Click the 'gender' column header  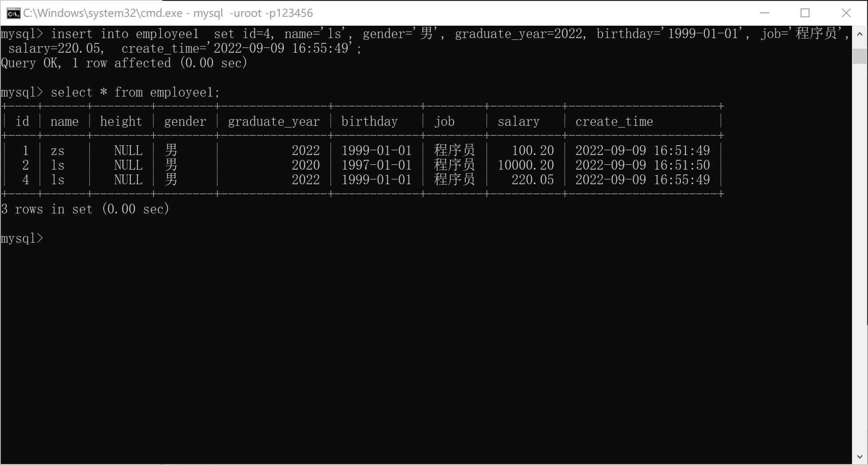(185, 121)
